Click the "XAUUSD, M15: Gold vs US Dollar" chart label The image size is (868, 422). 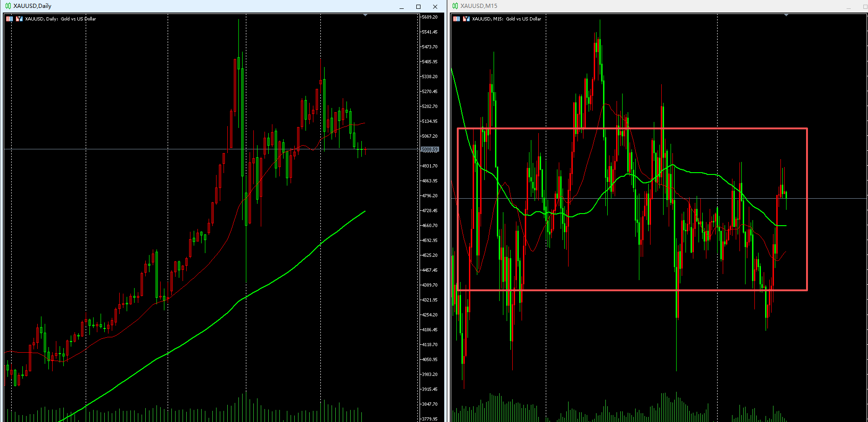click(507, 19)
